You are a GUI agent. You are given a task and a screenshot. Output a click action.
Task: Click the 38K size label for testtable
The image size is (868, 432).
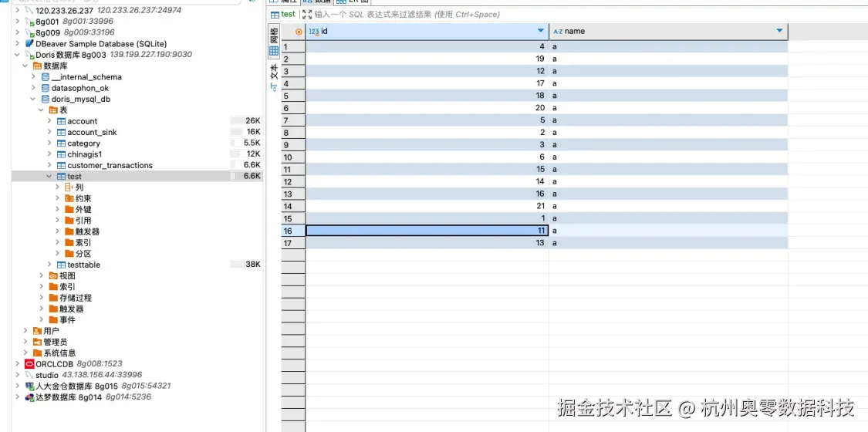click(253, 265)
